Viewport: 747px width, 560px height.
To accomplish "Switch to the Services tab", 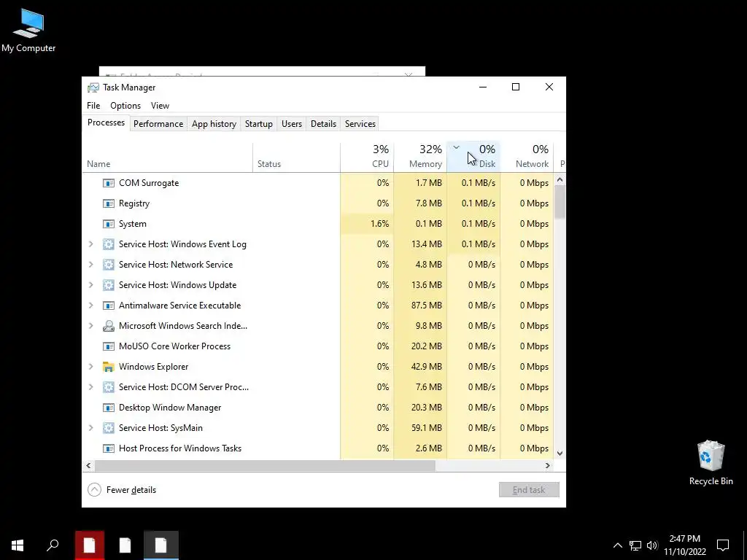I will point(360,124).
